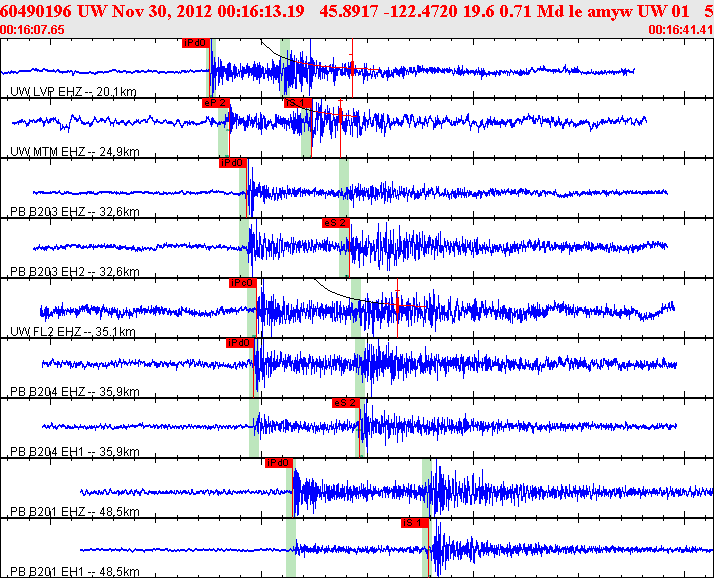Screen dimensions: 714x578
Task: Click the UW MTM EHZ station label
Action: pyautogui.click(x=75, y=152)
